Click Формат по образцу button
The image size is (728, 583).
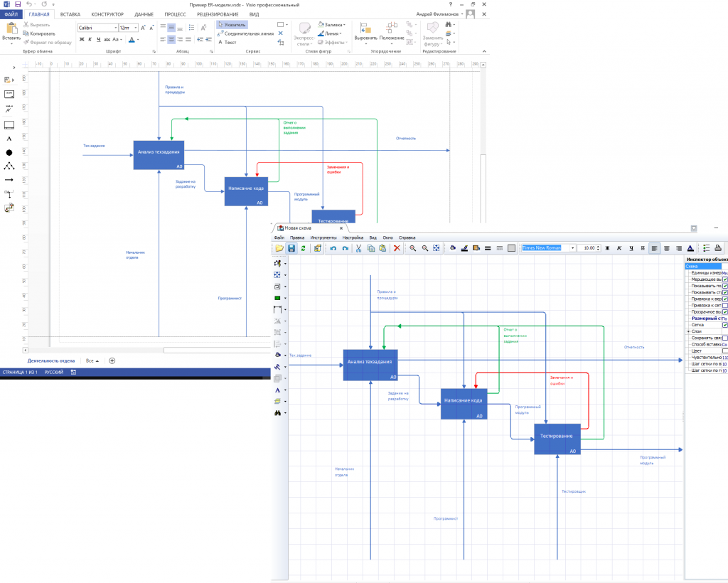(x=48, y=42)
